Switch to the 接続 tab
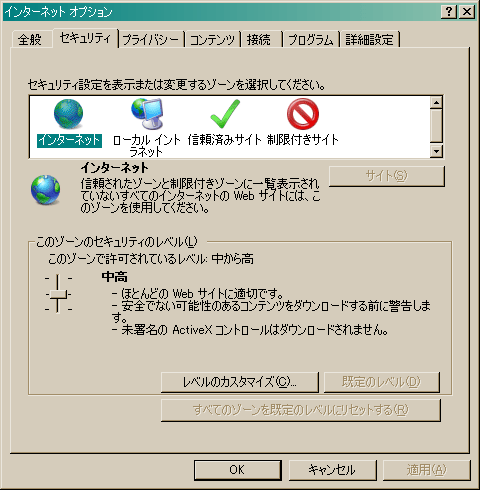The height and width of the screenshot is (490, 480). point(259,40)
